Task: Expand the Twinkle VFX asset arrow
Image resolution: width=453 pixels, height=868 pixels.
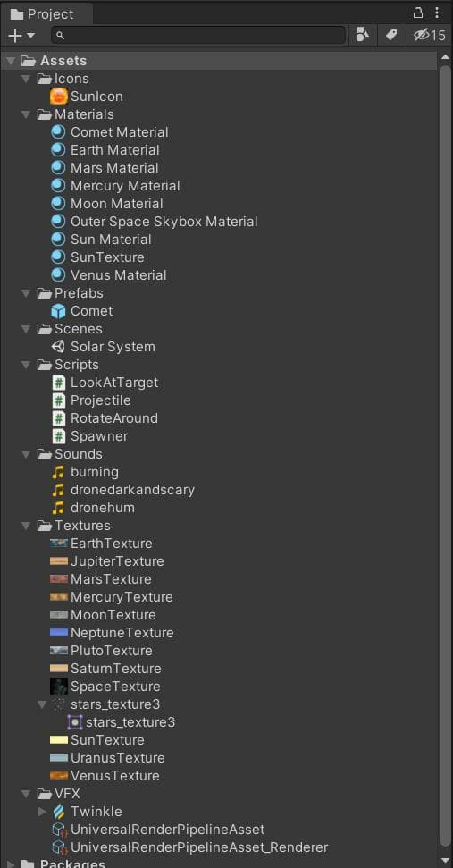Action: (42, 812)
